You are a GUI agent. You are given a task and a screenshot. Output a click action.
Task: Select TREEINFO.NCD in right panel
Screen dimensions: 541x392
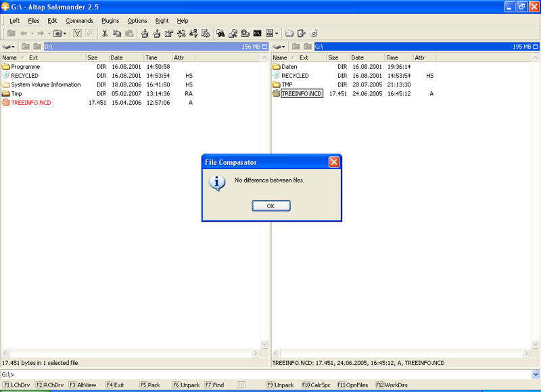point(302,93)
